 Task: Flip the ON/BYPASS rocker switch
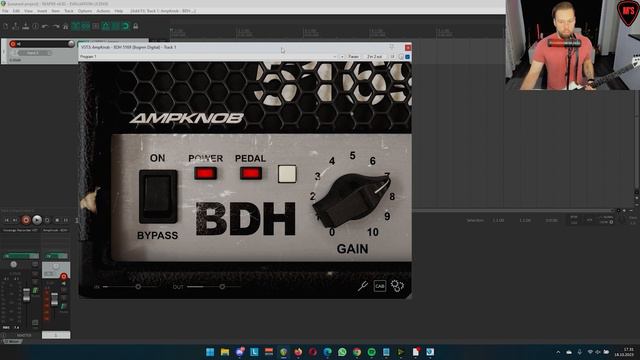(158, 196)
